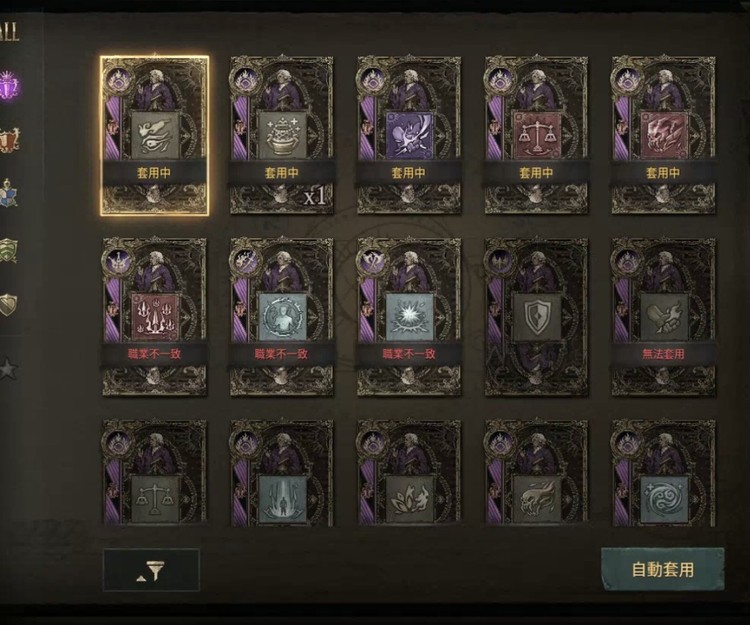Select the figure in light beam card
The height and width of the screenshot is (625, 750).
pyautogui.click(x=282, y=473)
